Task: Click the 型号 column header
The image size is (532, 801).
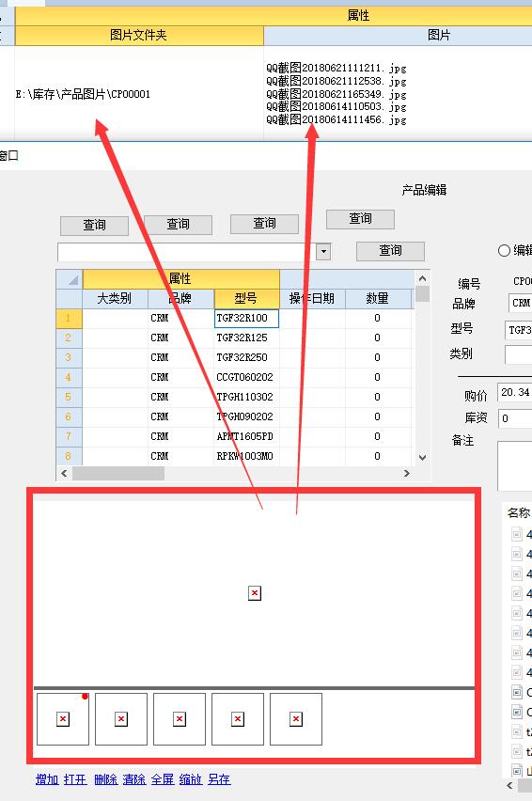Action: pos(246,298)
